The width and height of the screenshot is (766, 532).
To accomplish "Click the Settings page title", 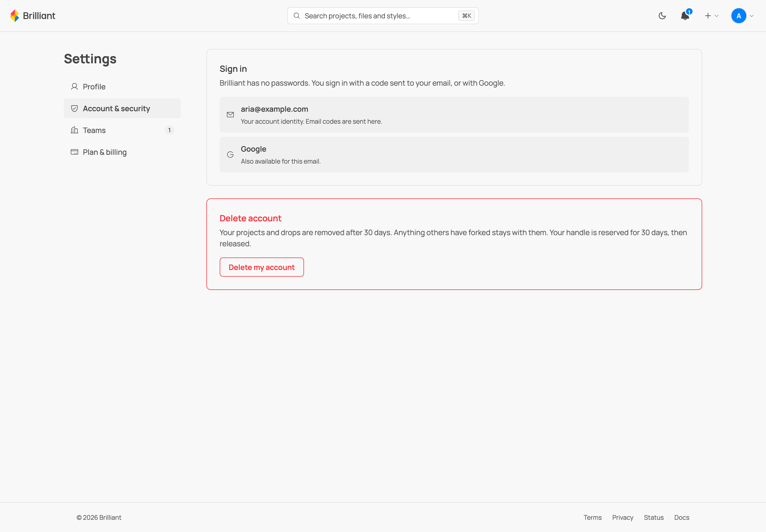I will (90, 59).
